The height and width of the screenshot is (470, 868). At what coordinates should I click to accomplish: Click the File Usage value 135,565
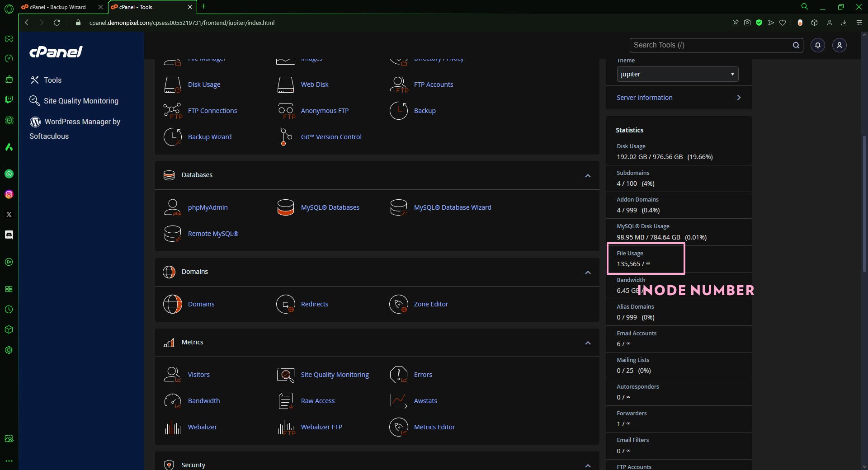pyautogui.click(x=628, y=264)
